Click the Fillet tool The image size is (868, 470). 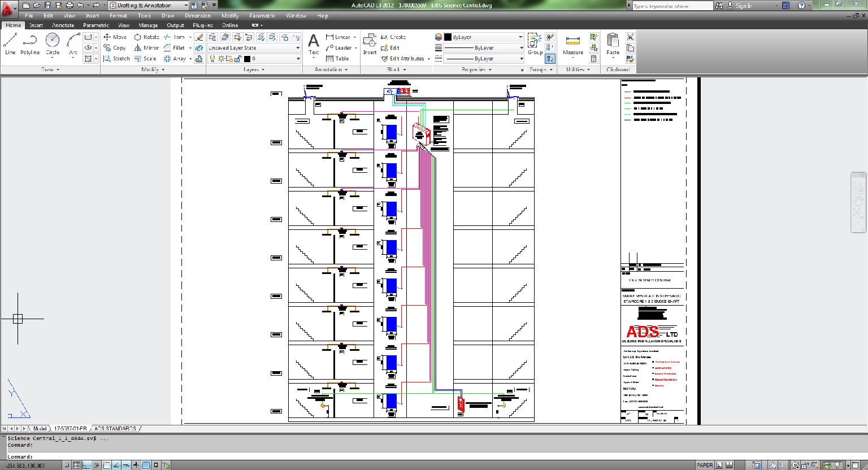click(x=174, y=48)
